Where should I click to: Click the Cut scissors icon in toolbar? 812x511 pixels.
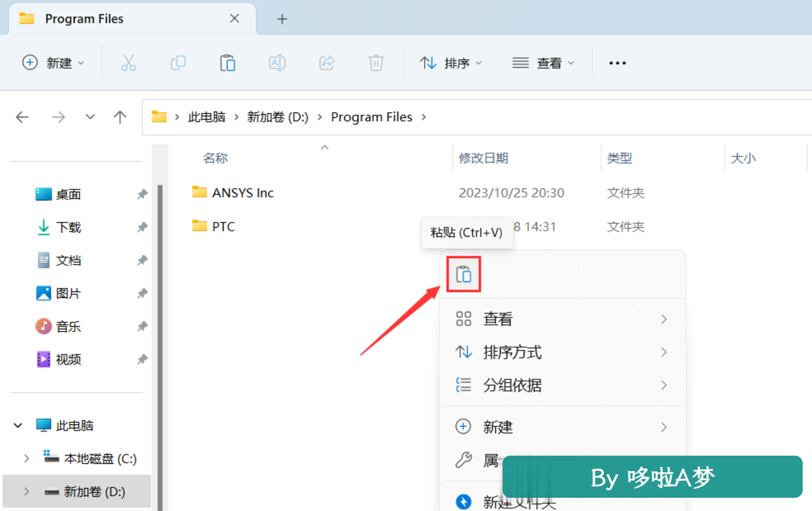[128, 63]
